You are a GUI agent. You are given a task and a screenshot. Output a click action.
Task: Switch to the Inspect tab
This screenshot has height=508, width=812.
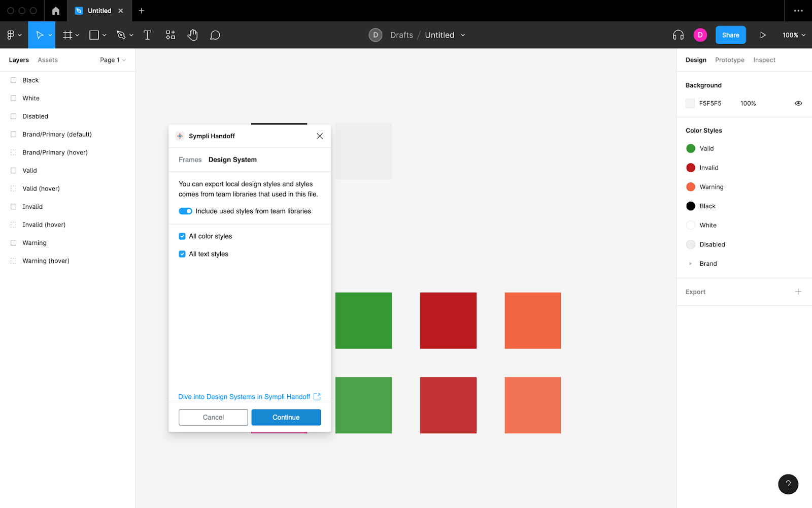tap(764, 60)
